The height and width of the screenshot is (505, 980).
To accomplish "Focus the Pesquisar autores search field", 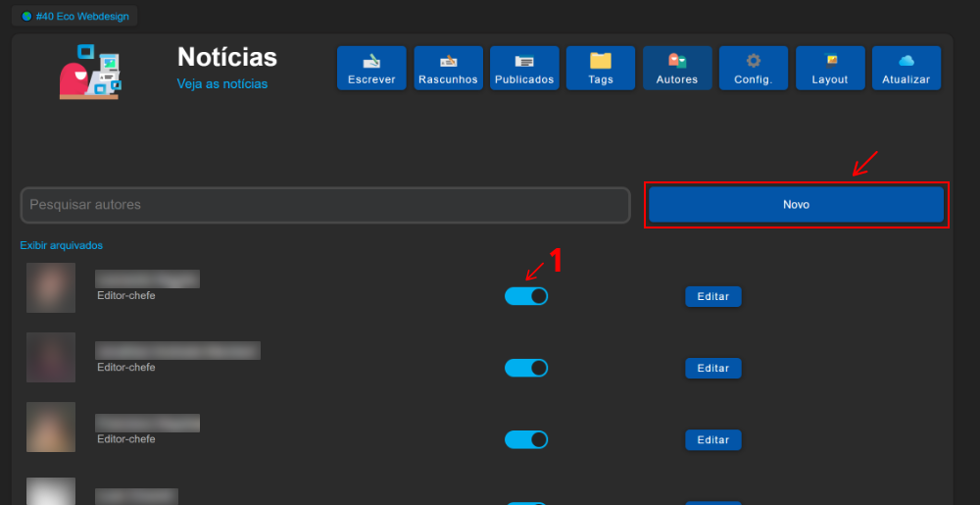I will [325, 205].
